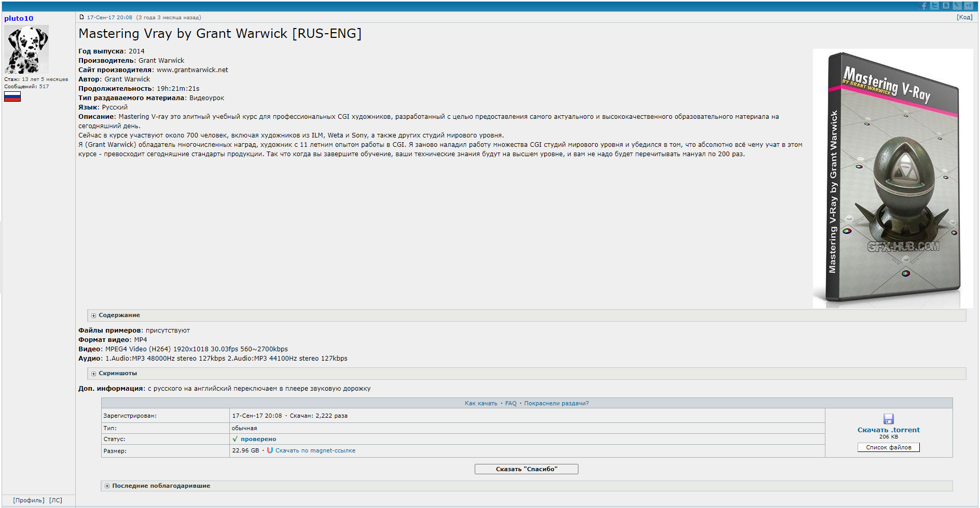Click the Видеоурок material type text
980x508 pixels.
pyautogui.click(x=206, y=98)
